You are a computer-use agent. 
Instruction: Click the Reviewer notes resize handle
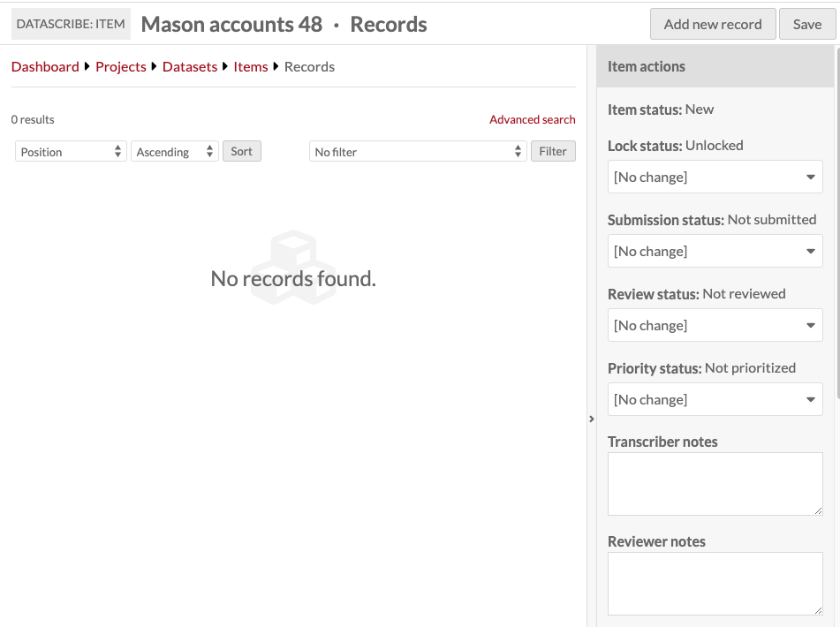pyautogui.click(x=818, y=611)
